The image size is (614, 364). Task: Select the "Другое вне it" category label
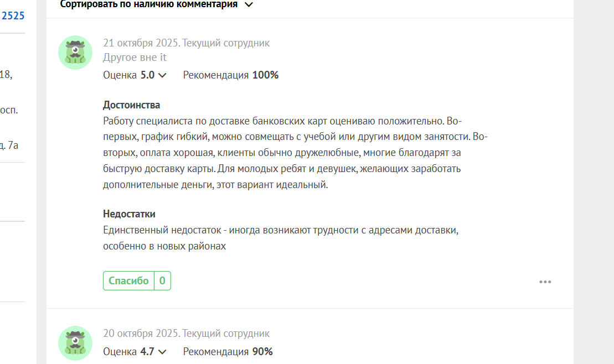coord(135,58)
